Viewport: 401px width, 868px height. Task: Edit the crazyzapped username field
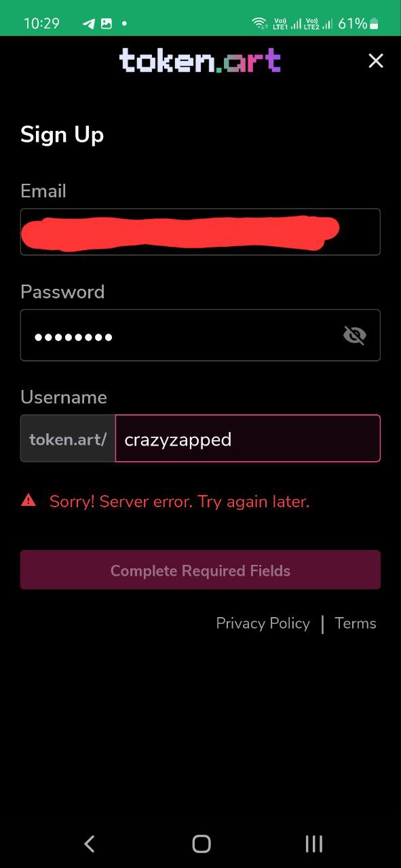coord(248,439)
